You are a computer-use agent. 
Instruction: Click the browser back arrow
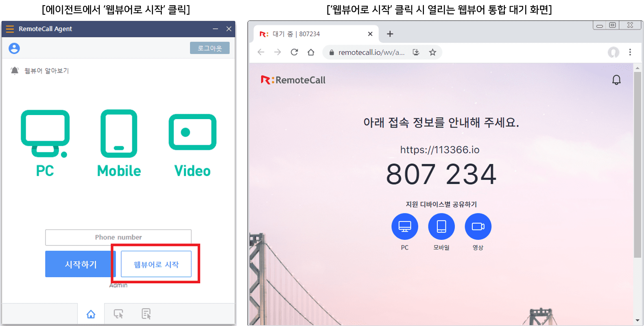point(261,52)
